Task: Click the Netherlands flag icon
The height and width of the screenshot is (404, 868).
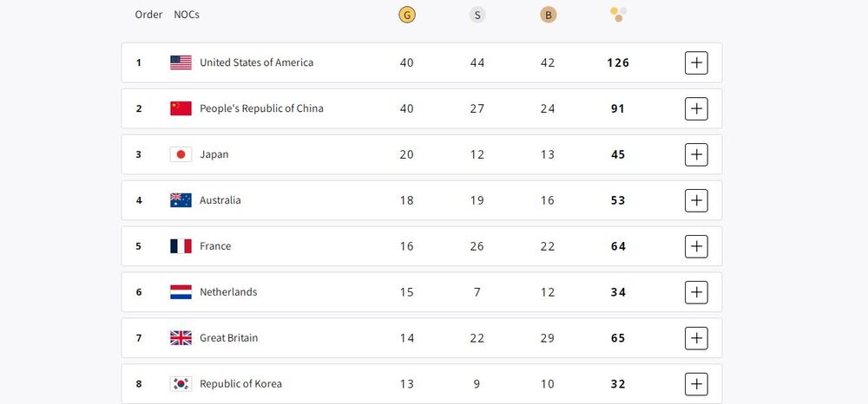Action: coord(181,292)
